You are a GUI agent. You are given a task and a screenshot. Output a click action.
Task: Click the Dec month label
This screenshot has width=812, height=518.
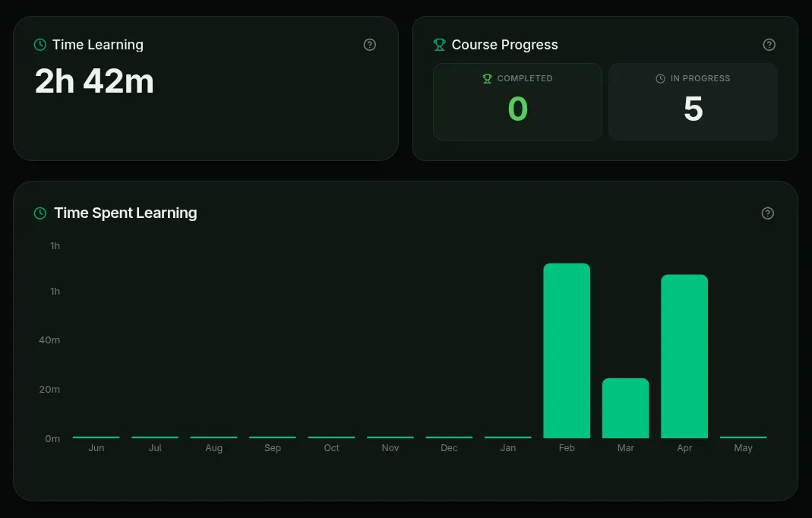pos(449,447)
